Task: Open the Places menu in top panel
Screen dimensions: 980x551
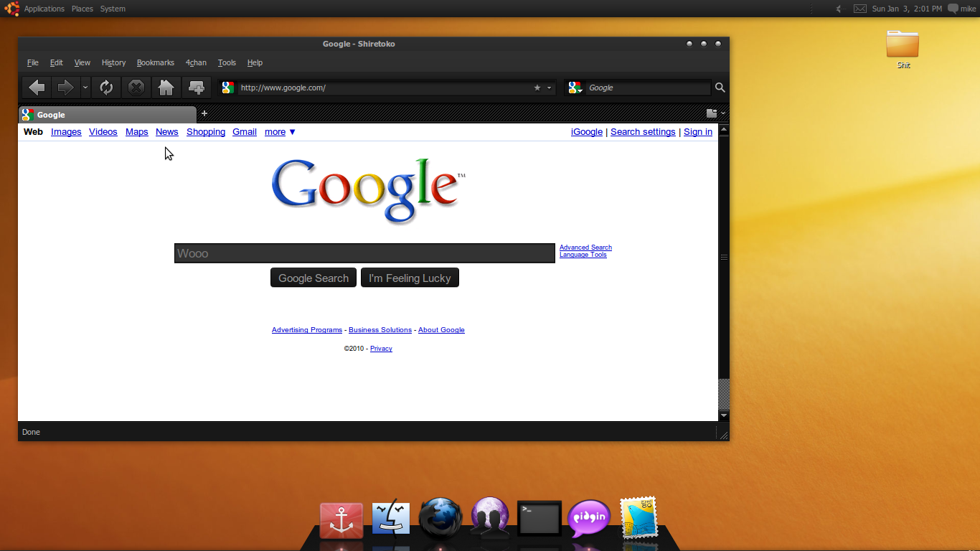Action: coord(83,9)
